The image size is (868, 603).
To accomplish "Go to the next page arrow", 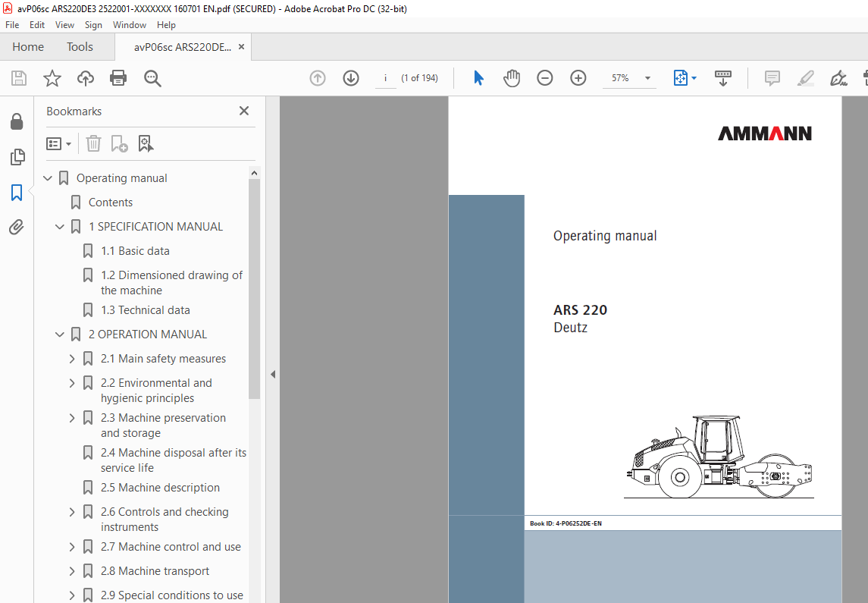I will click(351, 78).
